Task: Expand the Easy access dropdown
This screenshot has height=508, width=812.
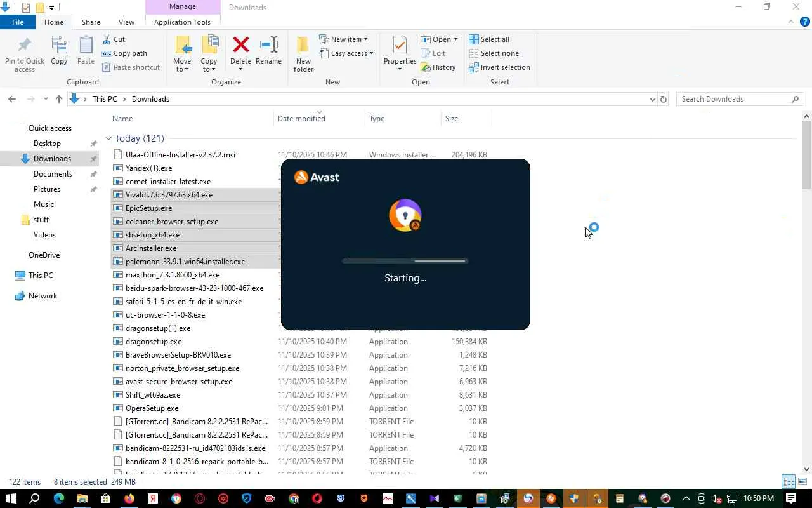Action: pos(346,53)
